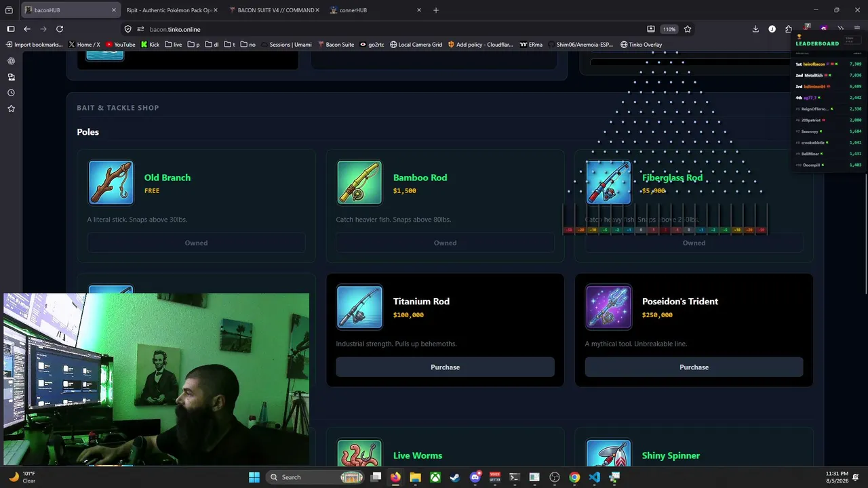Screen dimensions: 868x488
Task: Open the Windows Start menu
Action: click(254, 477)
